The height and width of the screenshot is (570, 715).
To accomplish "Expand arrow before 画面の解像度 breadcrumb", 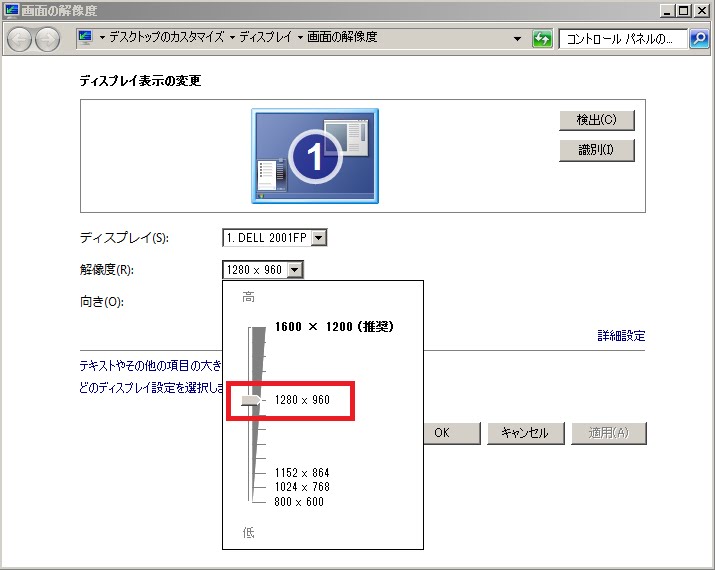I will click(300, 37).
